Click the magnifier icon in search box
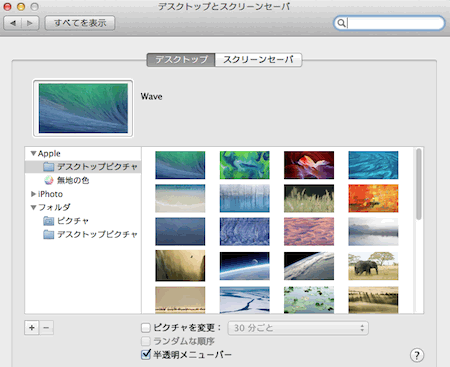The height and width of the screenshot is (367, 450). click(341, 23)
